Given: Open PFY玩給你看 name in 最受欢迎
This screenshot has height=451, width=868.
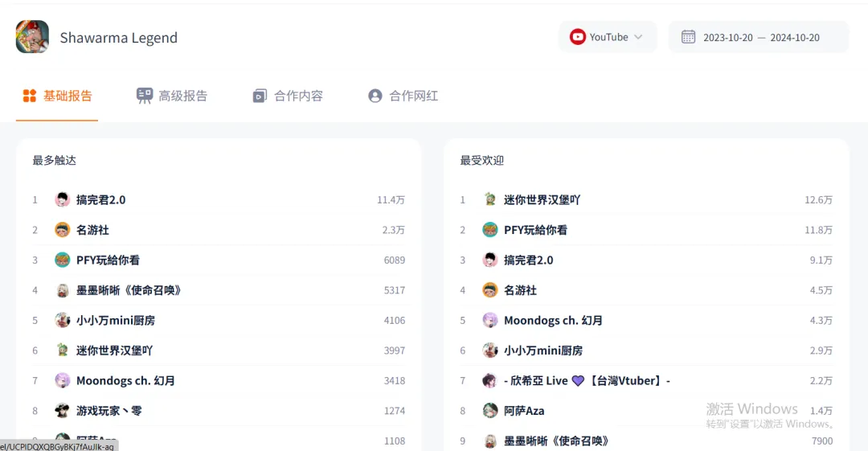Looking at the screenshot, I should 535,229.
